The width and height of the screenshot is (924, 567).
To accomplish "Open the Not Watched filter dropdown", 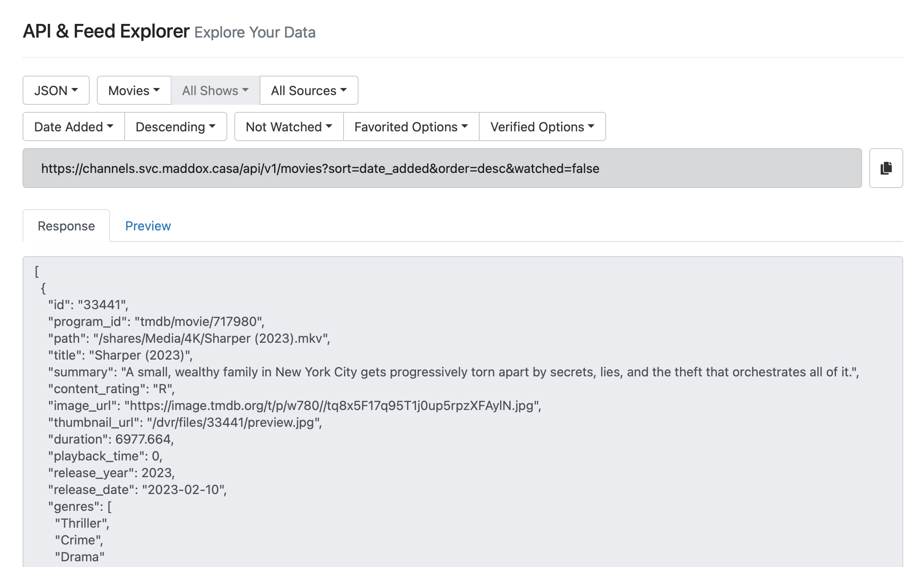I will pos(288,127).
